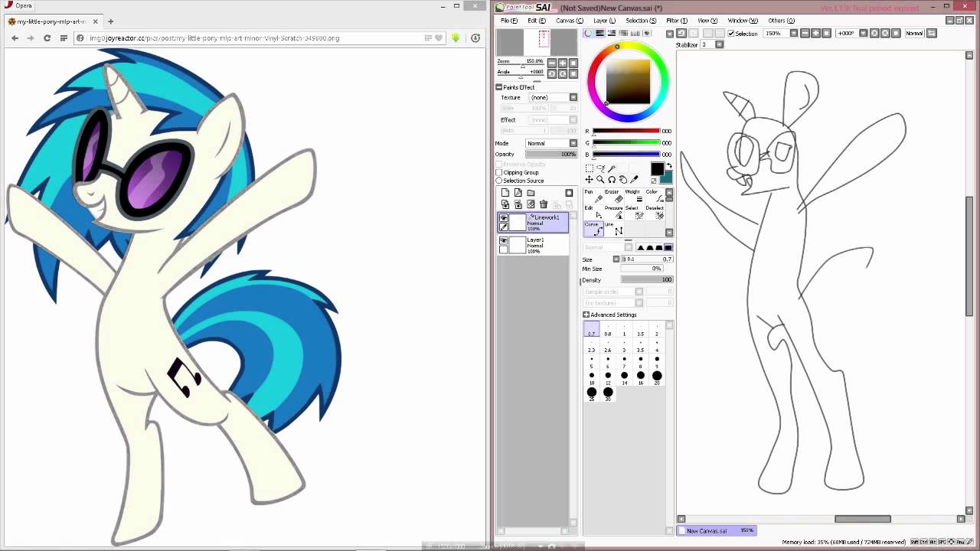Toggle the Clipping Group checkbox
The height and width of the screenshot is (551, 980).
tap(499, 172)
